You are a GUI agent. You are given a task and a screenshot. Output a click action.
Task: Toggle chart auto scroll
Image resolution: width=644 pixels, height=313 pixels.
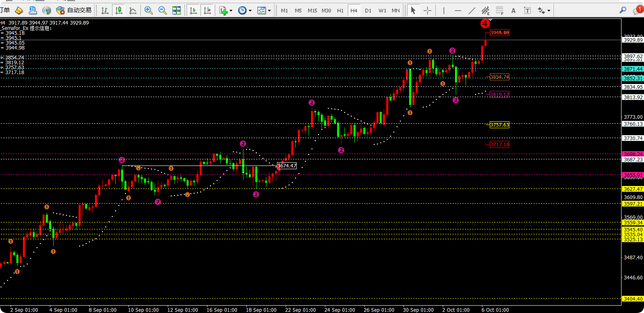194,10
